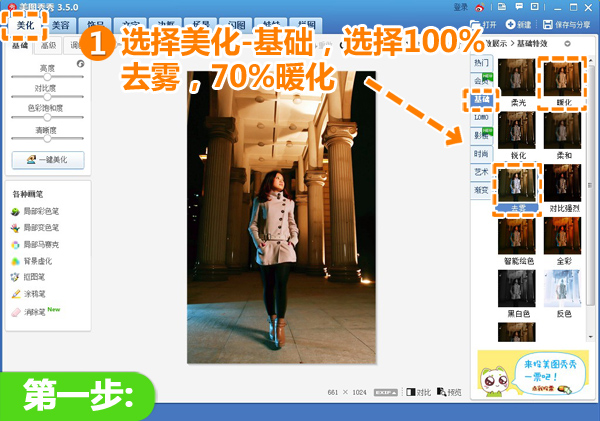
Task: Select the 基础 adjustment sub-tab
Action: point(20,45)
